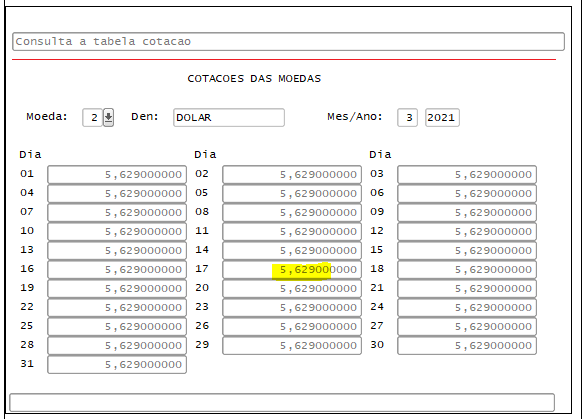Select the quotation field for day 20
This screenshot has height=419, width=584.
point(292,289)
